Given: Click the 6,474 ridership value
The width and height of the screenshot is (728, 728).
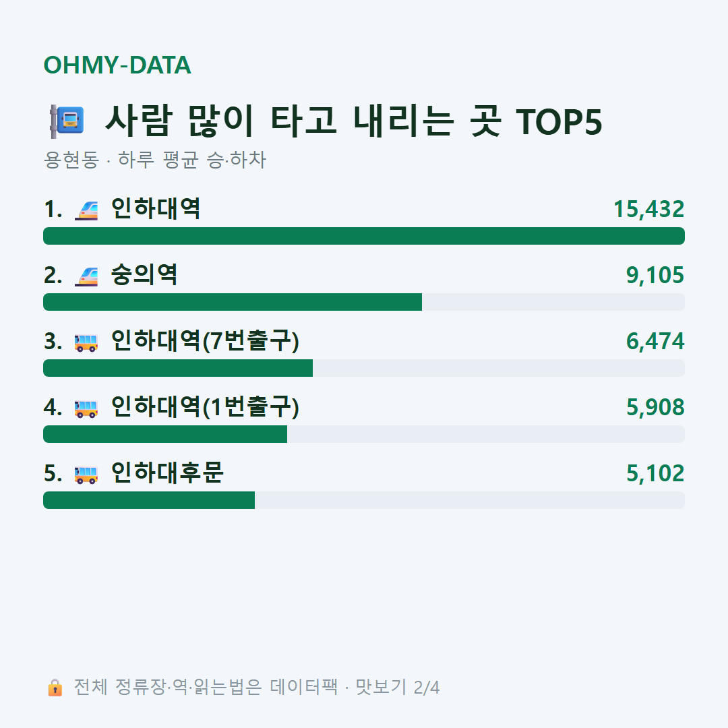Looking at the screenshot, I should (x=655, y=341).
